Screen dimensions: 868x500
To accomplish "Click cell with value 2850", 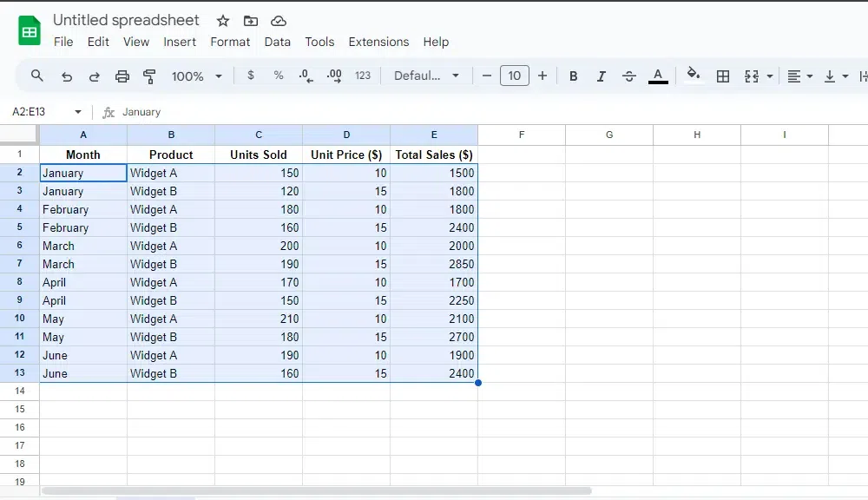I will point(434,264).
